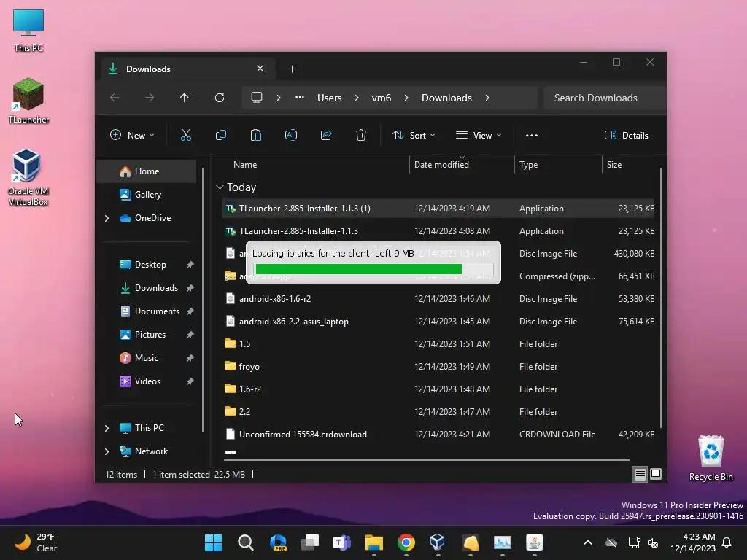
Task: Open the See more three-dots menu
Action: pyautogui.click(x=532, y=135)
